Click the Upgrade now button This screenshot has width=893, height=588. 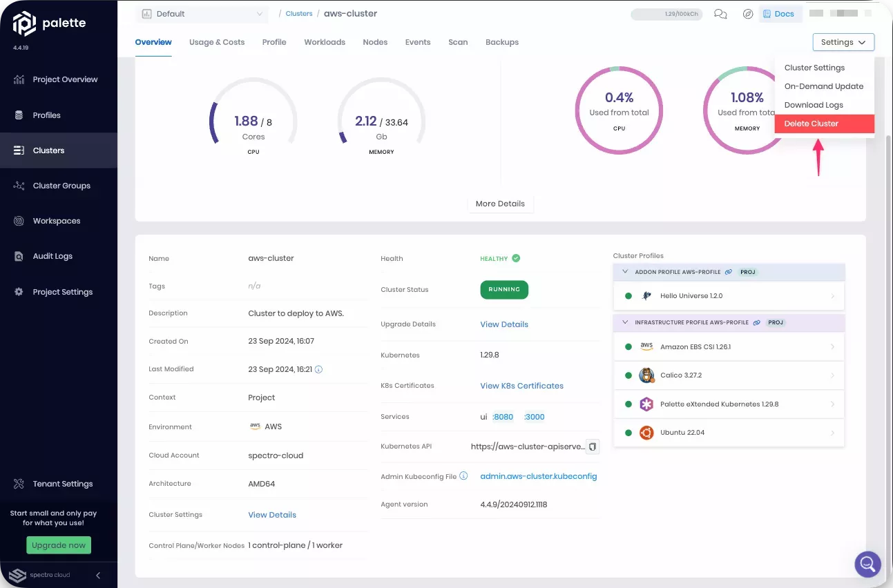pyautogui.click(x=59, y=545)
